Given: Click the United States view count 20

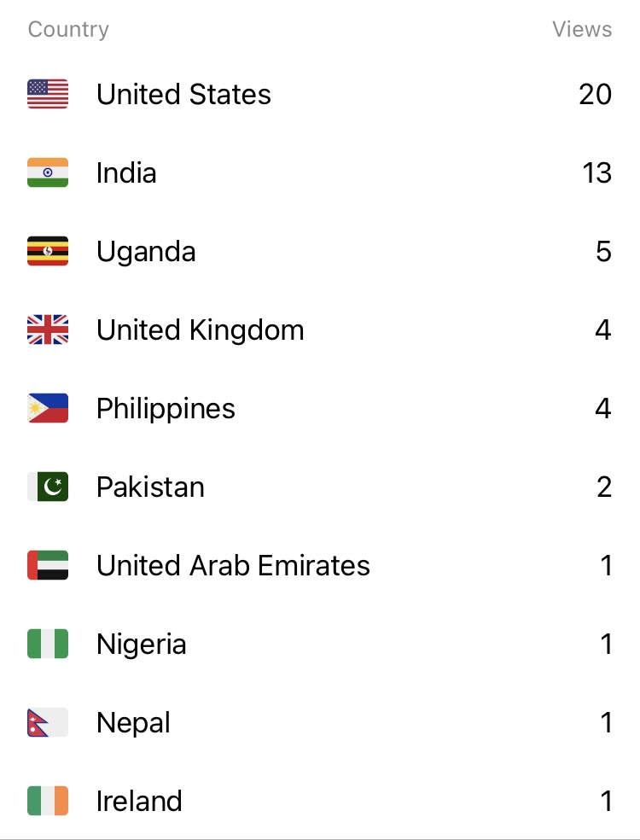Looking at the screenshot, I should pyautogui.click(x=595, y=94).
